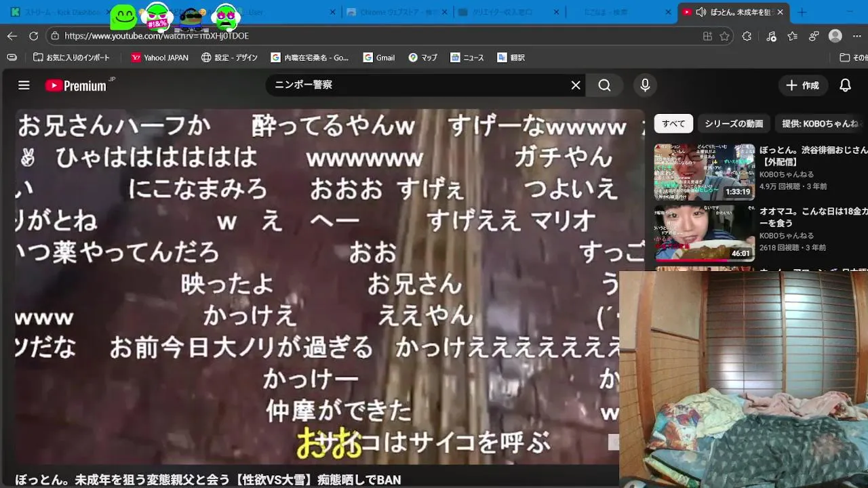868x488 pixels.
Task: Open the 内職在宅桑名 Google bookmark
Action: (x=309, y=58)
